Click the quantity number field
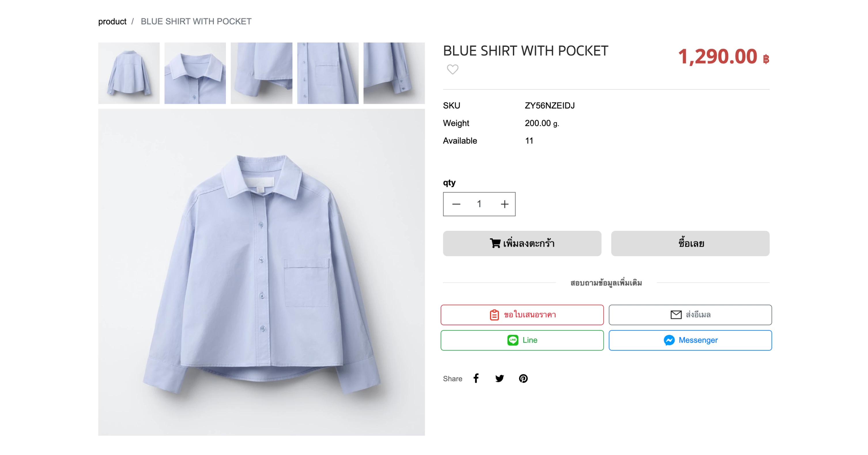868x455 pixels. [479, 204]
